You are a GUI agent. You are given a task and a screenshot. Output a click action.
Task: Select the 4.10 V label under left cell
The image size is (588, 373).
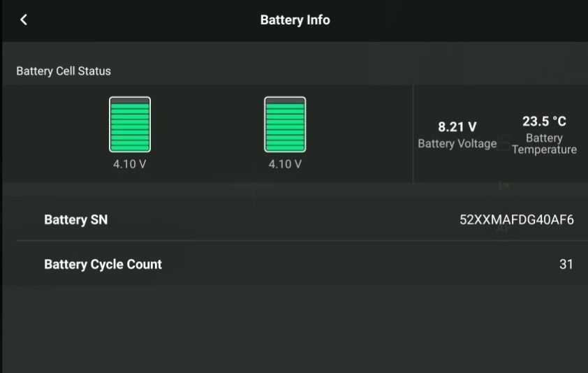130,164
